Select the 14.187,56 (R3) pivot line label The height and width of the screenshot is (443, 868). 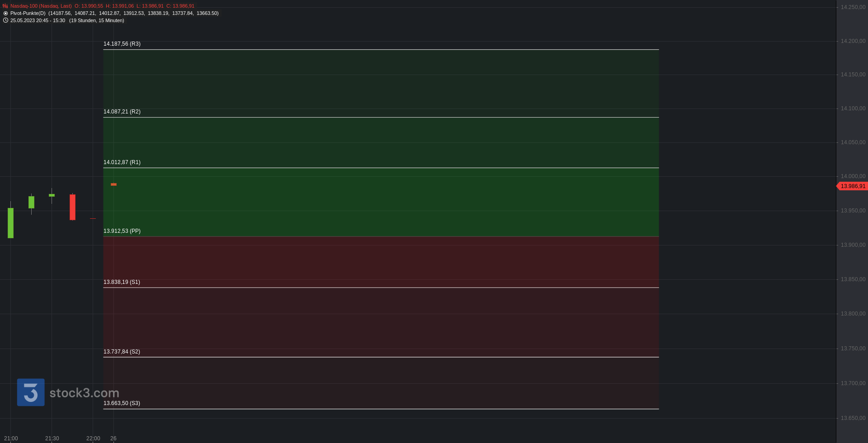(122, 44)
